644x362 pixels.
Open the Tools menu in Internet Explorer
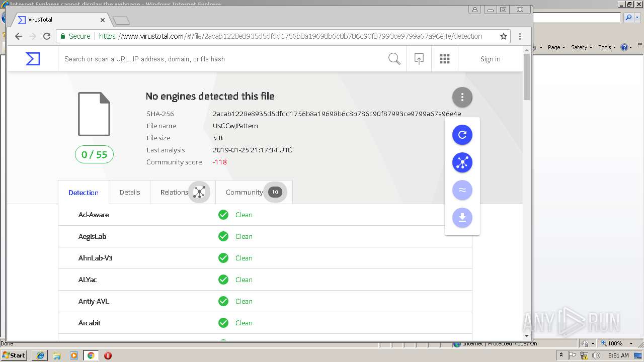click(607, 47)
